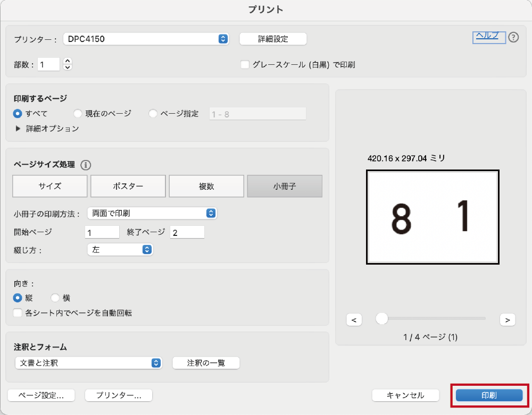Click the help question mark icon
The height and width of the screenshot is (415, 532).
point(513,37)
